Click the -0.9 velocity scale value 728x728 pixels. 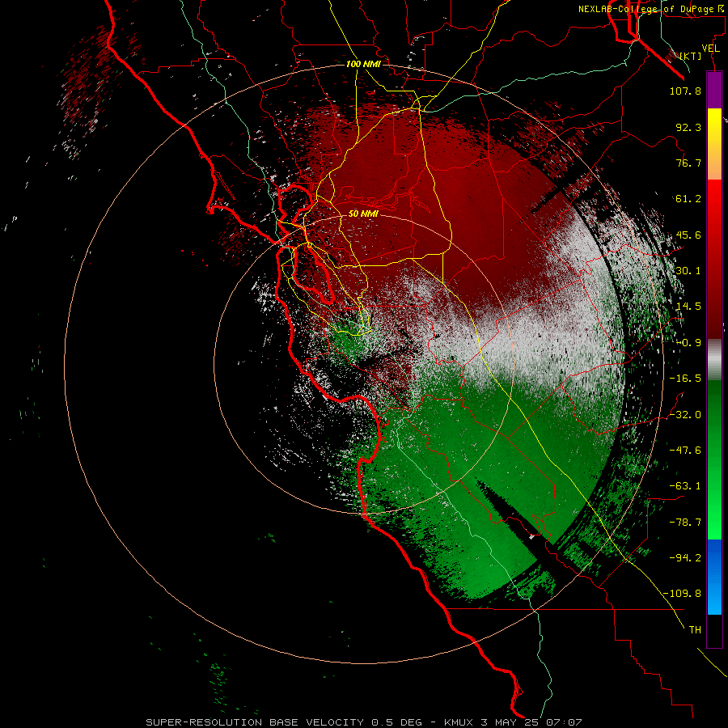coord(688,343)
